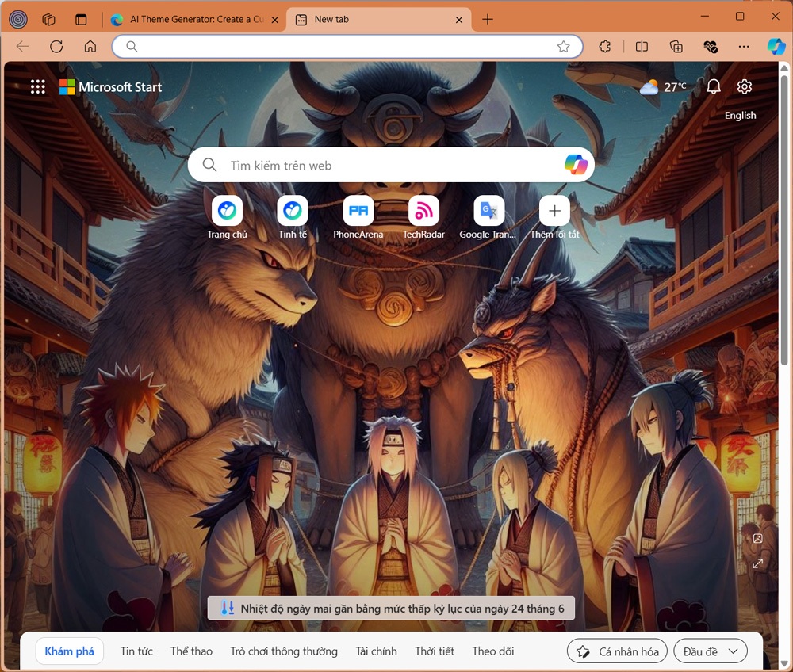Click the Tìm kiếm trên web search box
Viewport: 793px width, 672px height.
(x=391, y=165)
